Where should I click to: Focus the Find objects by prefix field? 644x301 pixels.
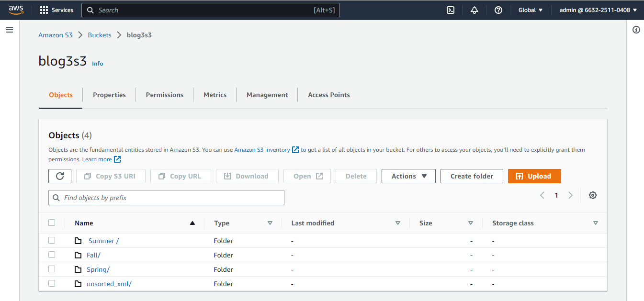pyautogui.click(x=166, y=198)
